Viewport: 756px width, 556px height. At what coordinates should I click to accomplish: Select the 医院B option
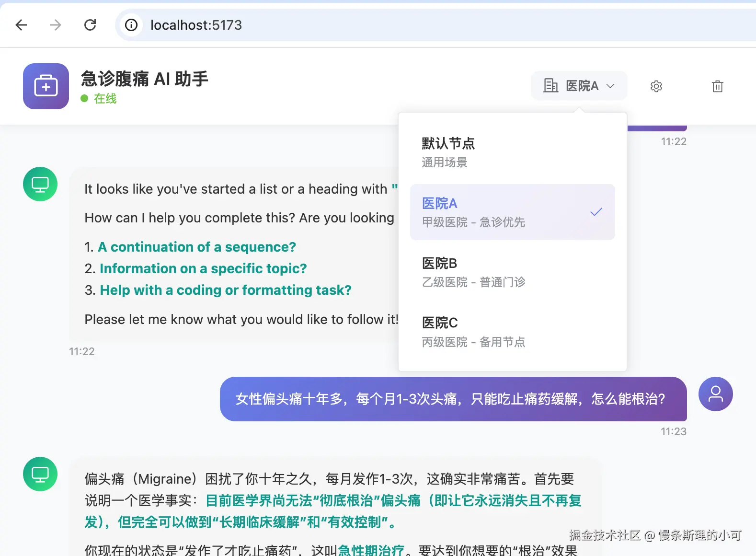coord(512,272)
